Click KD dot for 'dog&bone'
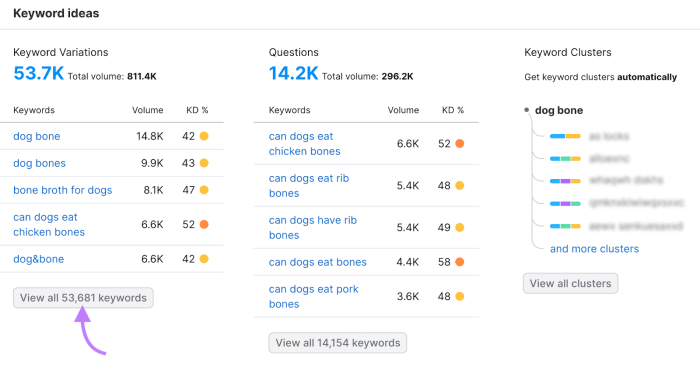This screenshot has height=369, width=700. [204, 259]
